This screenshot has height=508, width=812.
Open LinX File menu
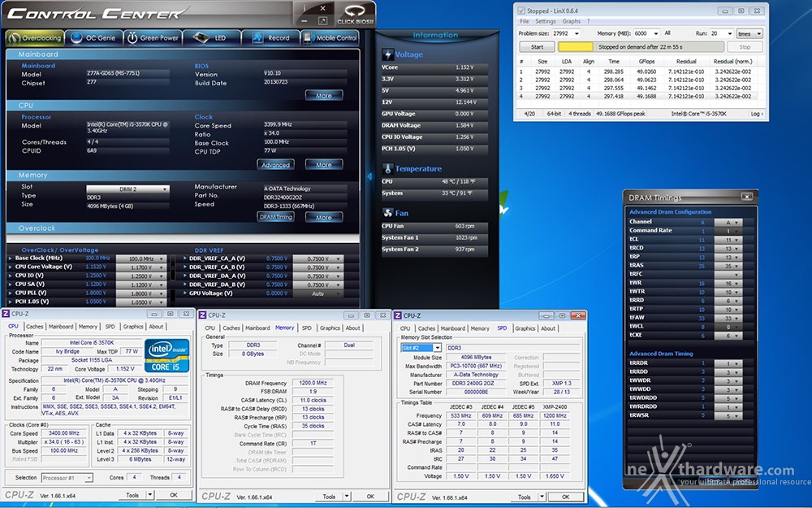click(524, 21)
